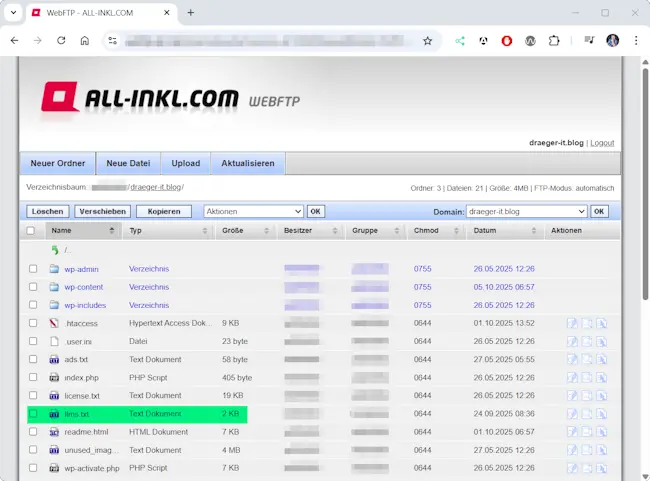Click the wp-admin folder icon
Viewport: 650px width, 481px height.
point(54,269)
